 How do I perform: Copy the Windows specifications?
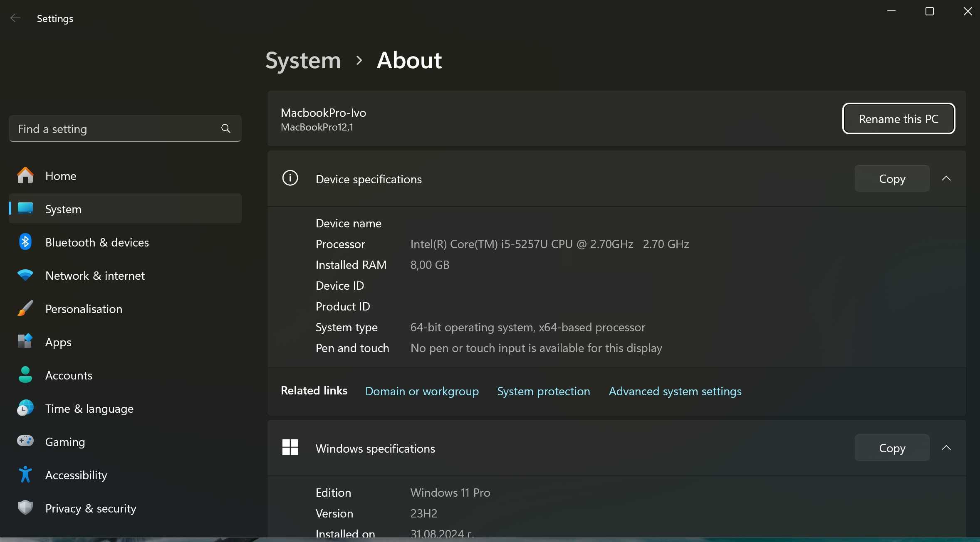[x=892, y=448]
